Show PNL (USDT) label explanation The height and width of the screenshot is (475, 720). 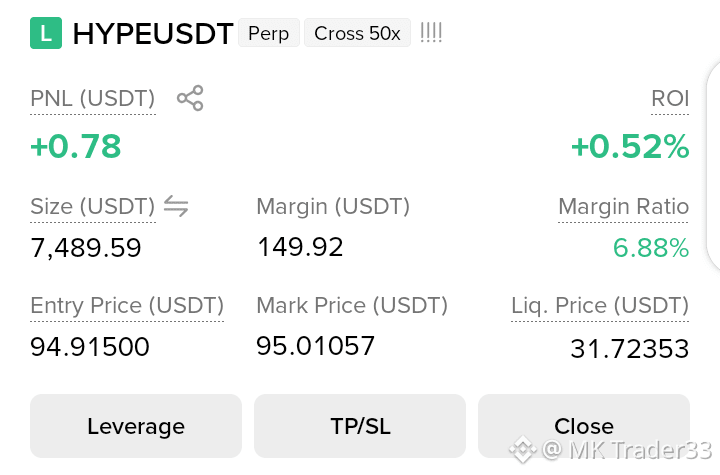pos(93,98)
